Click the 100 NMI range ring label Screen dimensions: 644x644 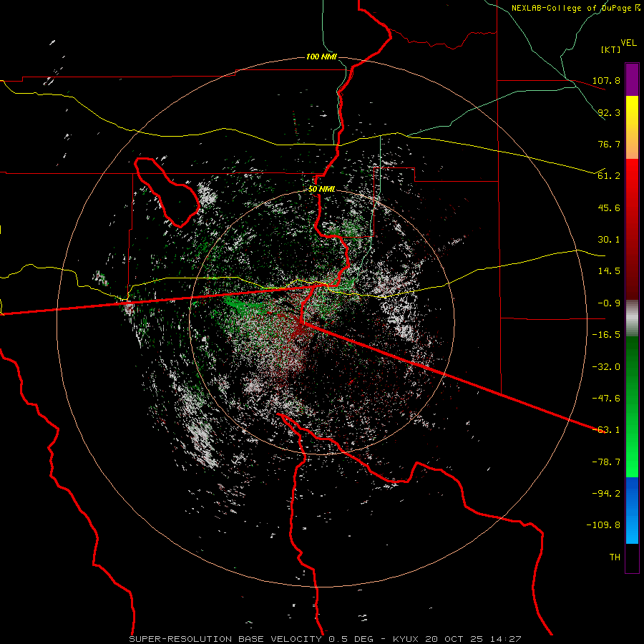pos(321,57)
